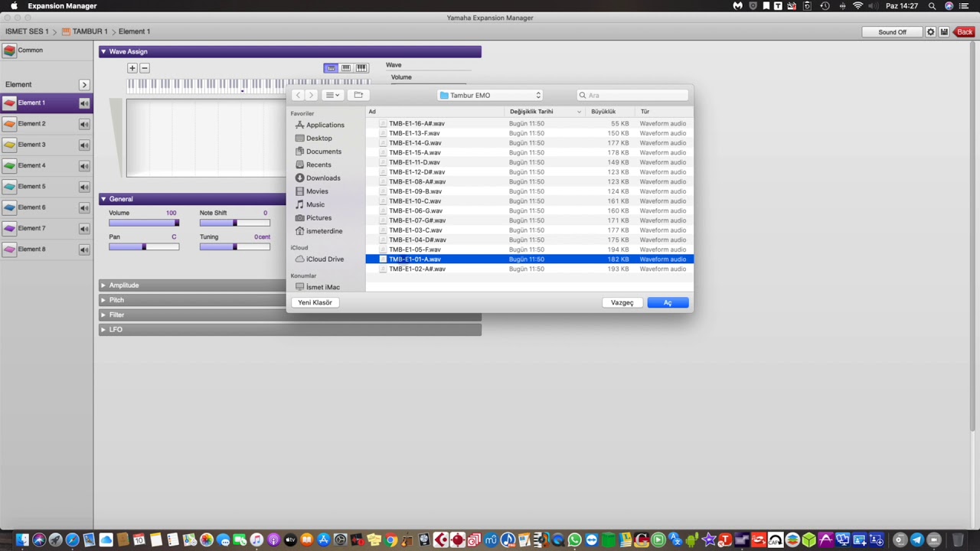Sort files by Değişiklik Tarihi column
The image size is (980, 551).
(x=544, y=112)
